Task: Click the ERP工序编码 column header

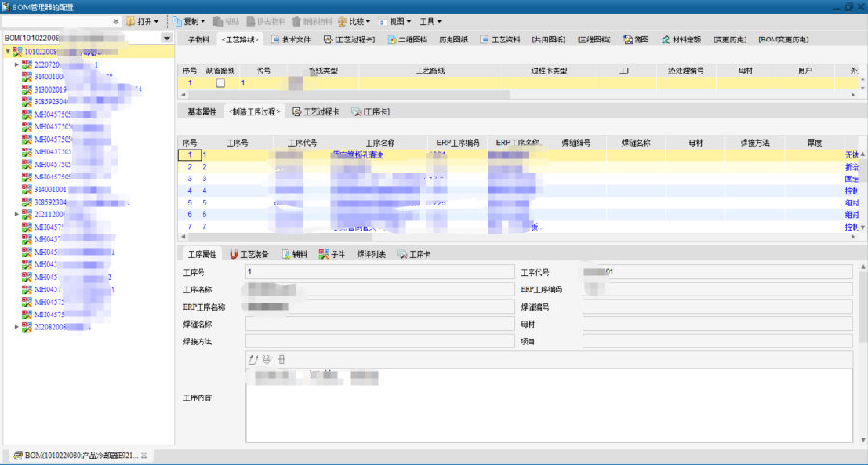Action: 458,143
